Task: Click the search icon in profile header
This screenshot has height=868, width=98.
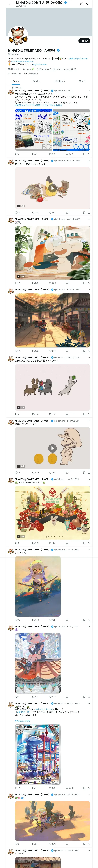Action: click(88, 4)
